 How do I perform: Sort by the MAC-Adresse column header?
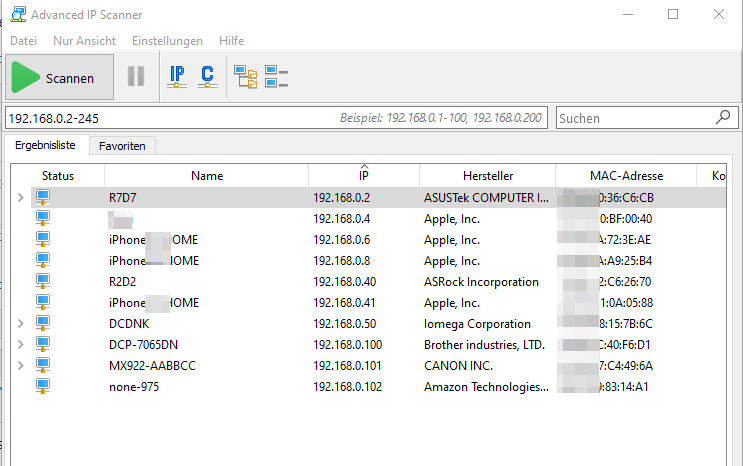click(626, 176)
